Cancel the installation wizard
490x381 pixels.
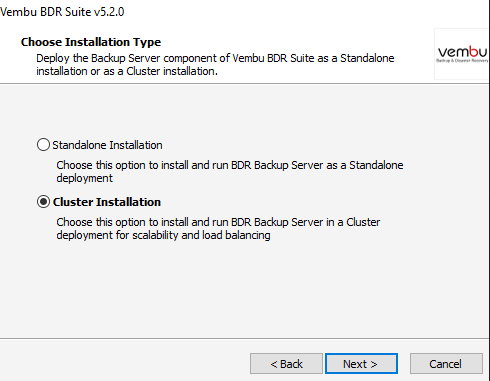pos(446,364)
